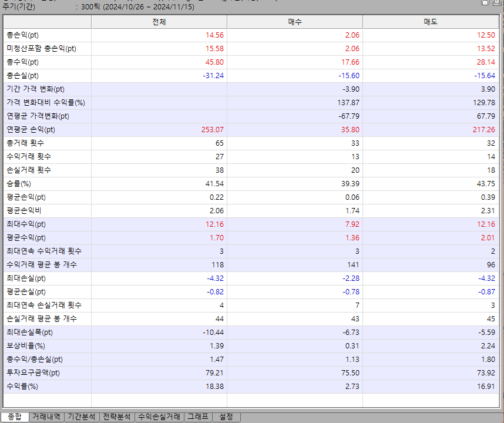Open the 설정 tab

click(x=226, y=417)
